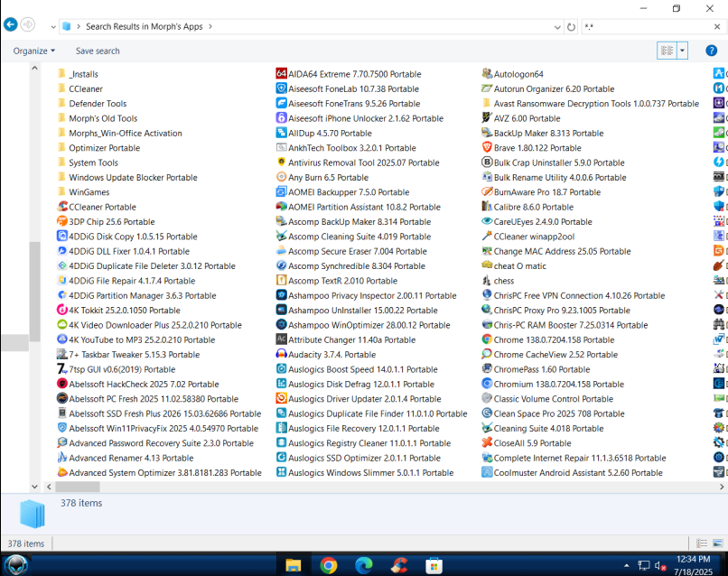Click the Antivirus Removal Tool 2025.07 icon
728x576 pixels.
point(281,162)
